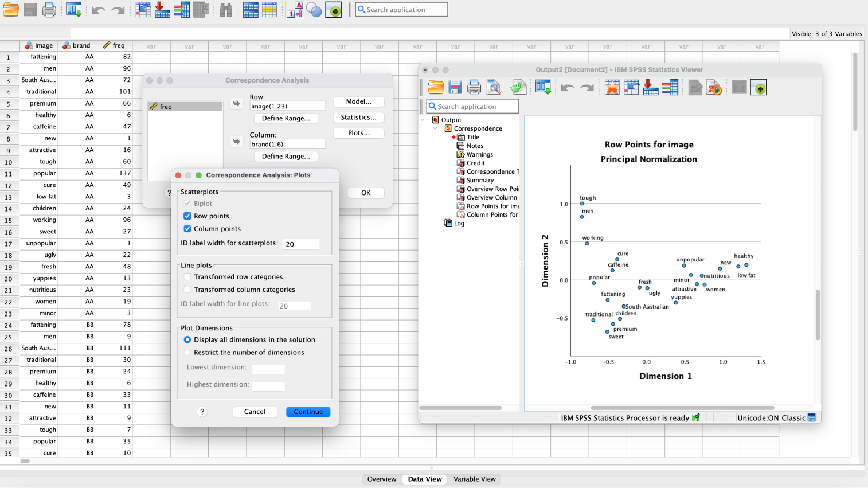The height and width of the screenshot is (488, 868).
Task: Switch to the Variable View tab
Action: [x=474, y=479]
